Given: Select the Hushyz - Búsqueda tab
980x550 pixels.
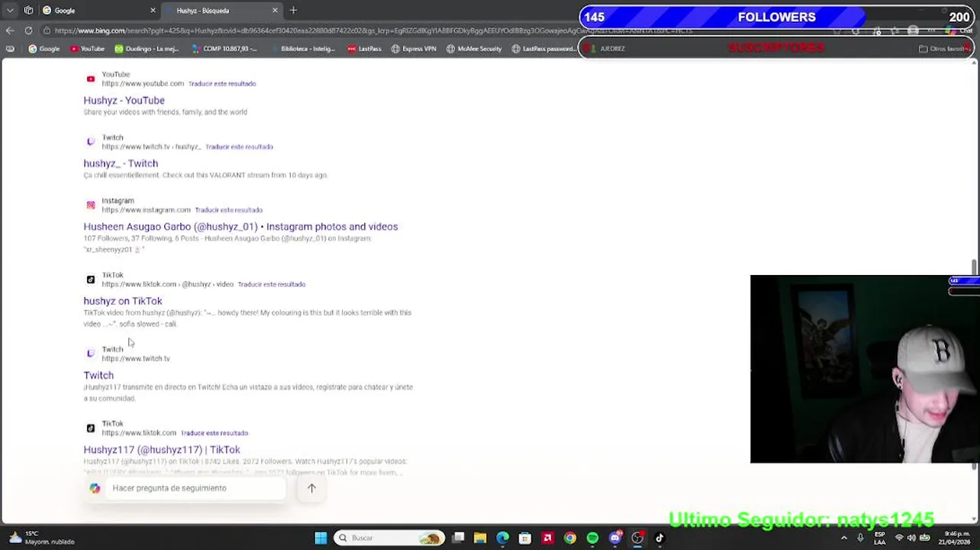Looking at the screenshot, I should [x=221, y=11].
